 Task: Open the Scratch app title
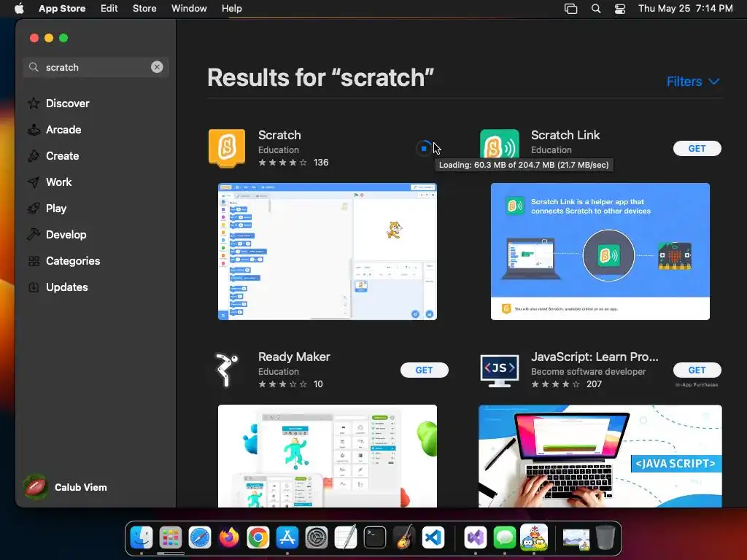pos(279,135)
